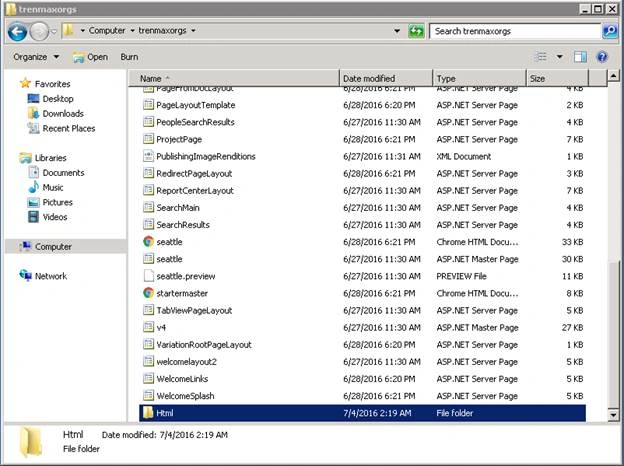The width and height of the screenshot is (624, 466).
Task: Click the green Refresh icon
Action: [416, 31]
